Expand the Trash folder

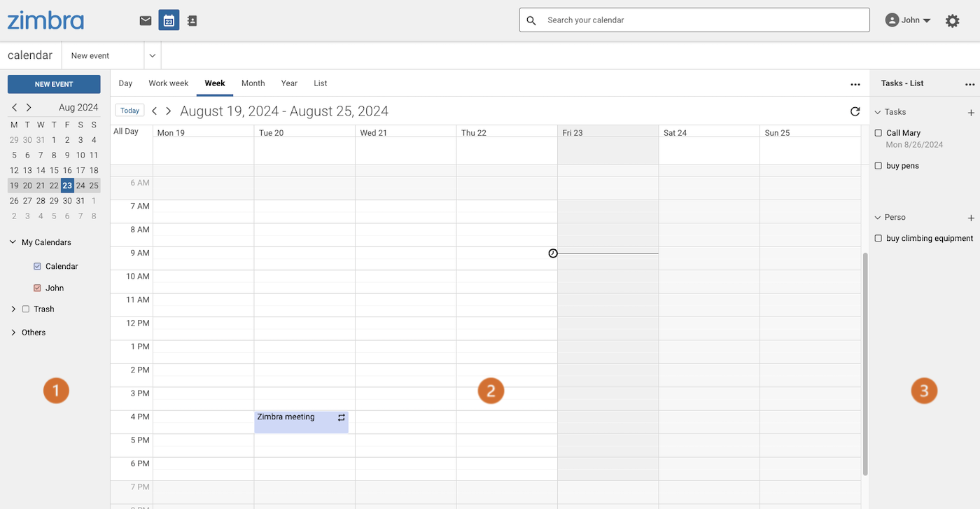pyautogui.click(x=13, y=309)
